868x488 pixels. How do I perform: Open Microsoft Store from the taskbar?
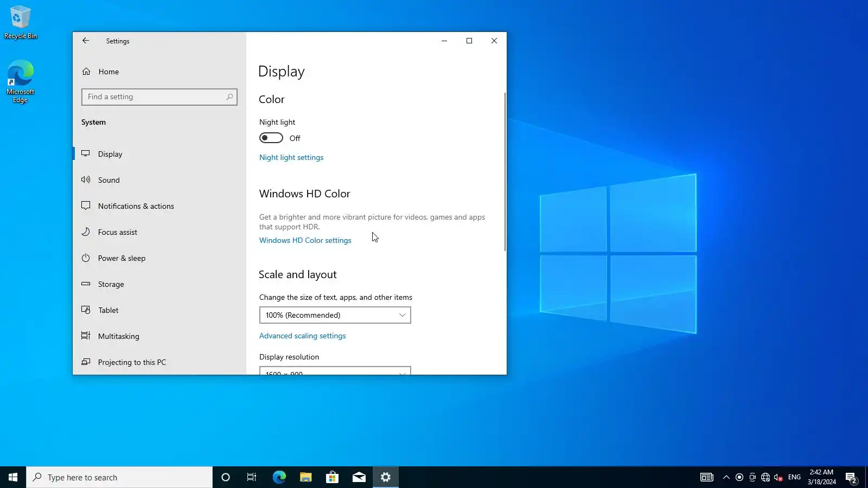pyautogui.click(x=332, y=477)
